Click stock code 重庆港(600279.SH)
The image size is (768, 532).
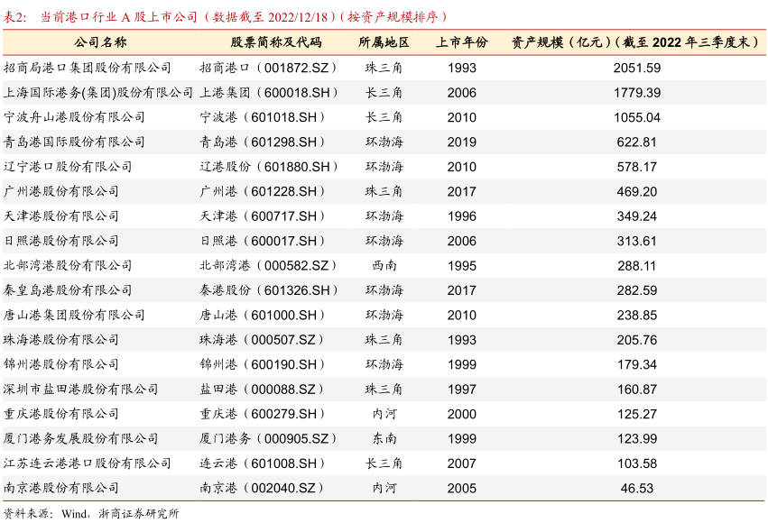coord(262,414)
